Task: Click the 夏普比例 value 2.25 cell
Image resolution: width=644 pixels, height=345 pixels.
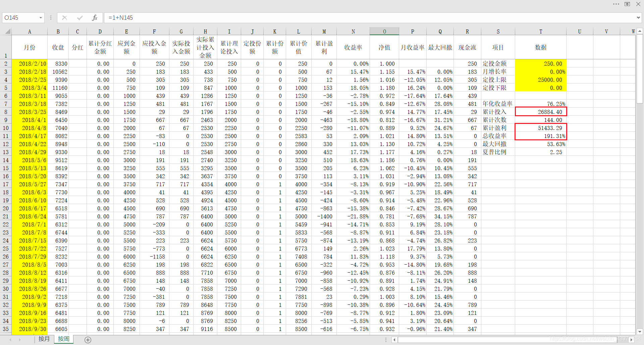Action: [541, 152]
